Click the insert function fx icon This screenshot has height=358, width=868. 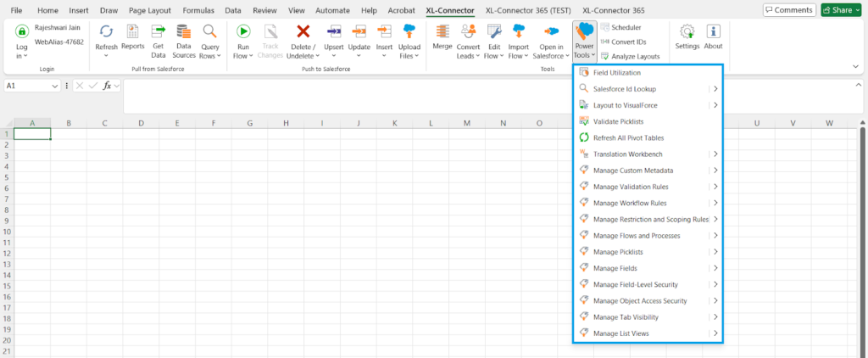[x=108, y=86]
